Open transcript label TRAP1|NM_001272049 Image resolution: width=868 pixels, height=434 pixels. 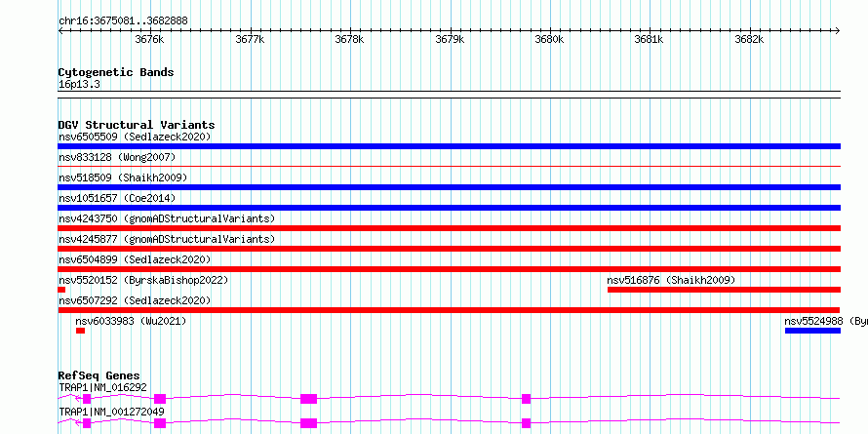coord(111,412)
